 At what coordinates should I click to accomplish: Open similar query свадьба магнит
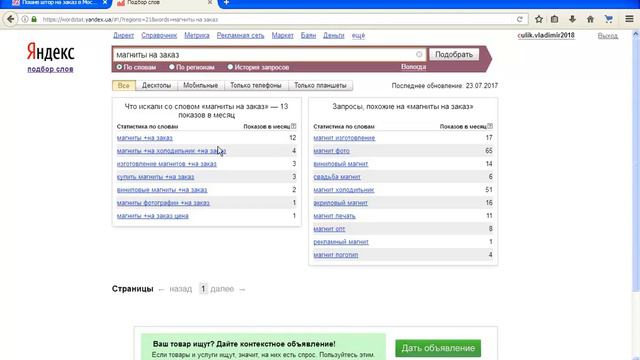coord(337,177)
